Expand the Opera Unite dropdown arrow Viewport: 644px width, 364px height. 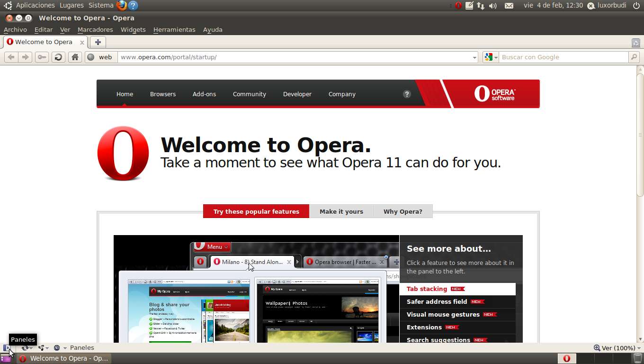pos(47,348)
